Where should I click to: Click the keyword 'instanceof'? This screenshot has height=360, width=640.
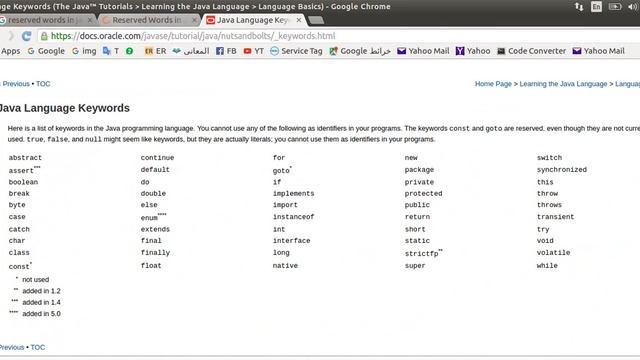pyautogui.click(x=294, y=217)
